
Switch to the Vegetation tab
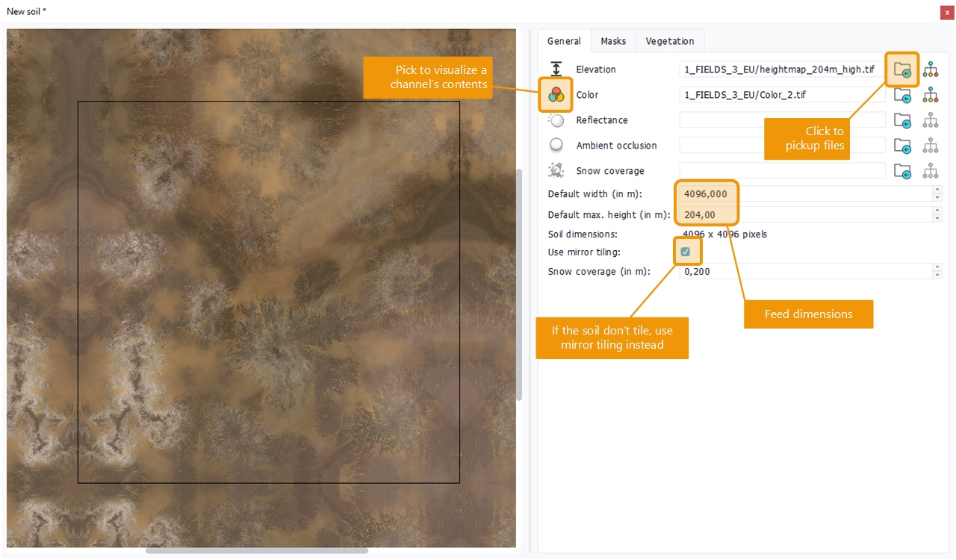(669, 41)
